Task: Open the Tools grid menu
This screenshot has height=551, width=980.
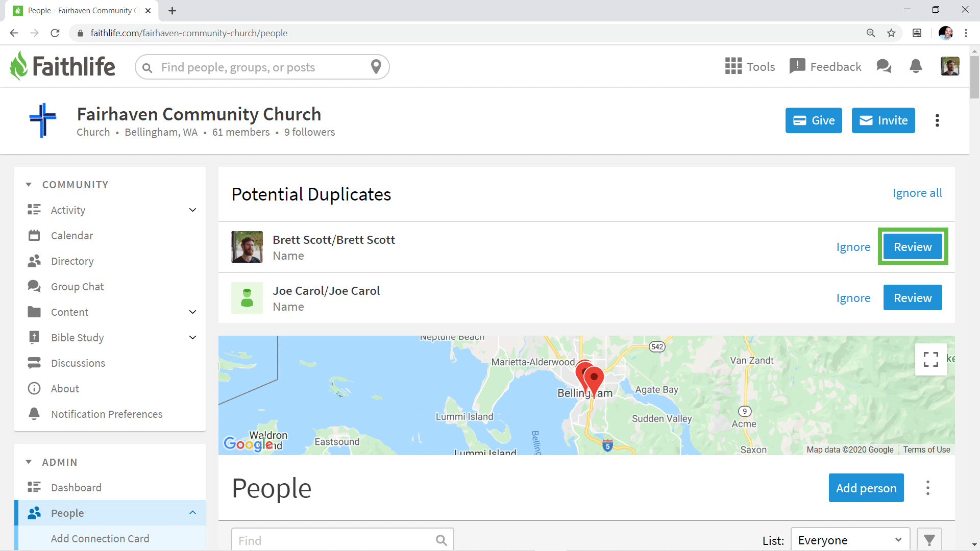Action: click(x=750, y=66)
